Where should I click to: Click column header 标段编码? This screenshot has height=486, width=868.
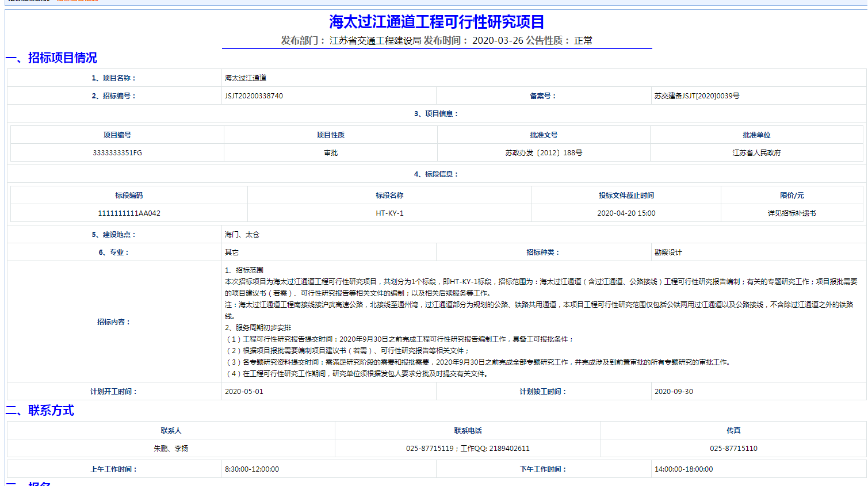click(129, 196)
